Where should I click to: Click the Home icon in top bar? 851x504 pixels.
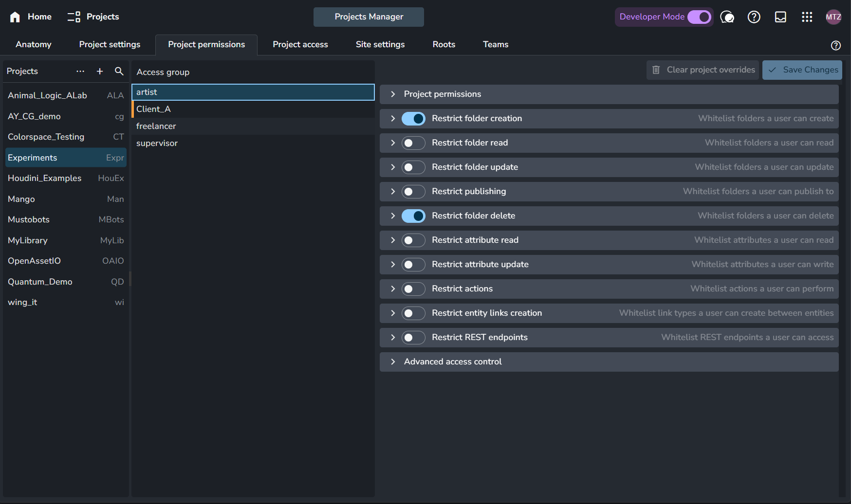pyautogui.click(x=15, y=17)
